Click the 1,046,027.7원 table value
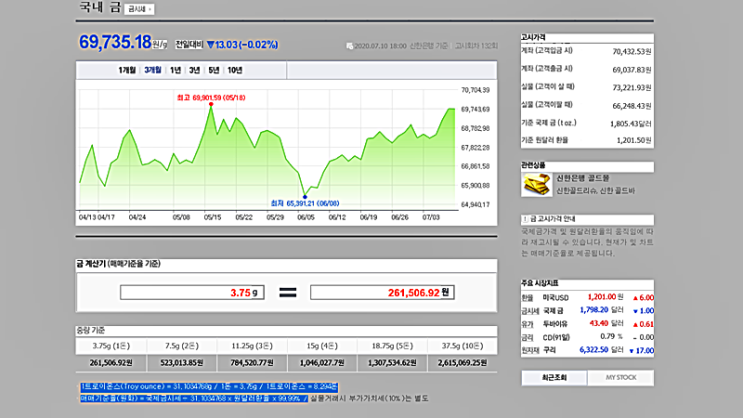Image resolution: width=743 pixels, height=418 pixels. (x=322, y=363)
